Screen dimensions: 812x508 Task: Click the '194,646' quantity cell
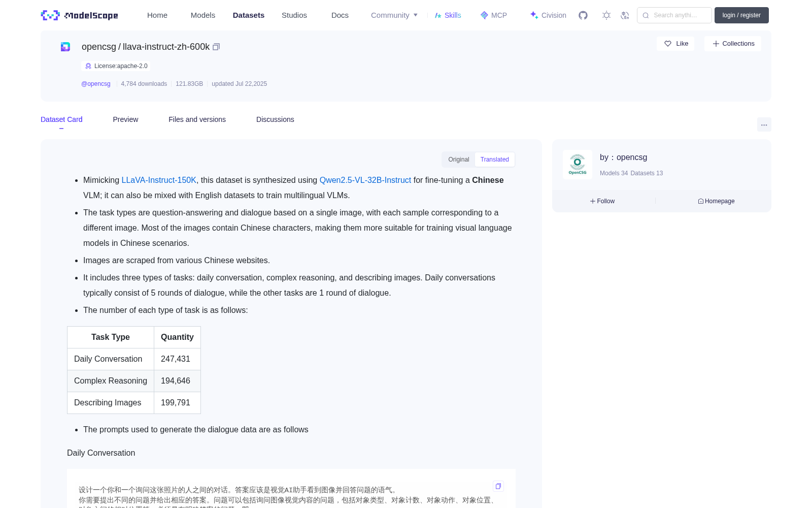[177, 381]
